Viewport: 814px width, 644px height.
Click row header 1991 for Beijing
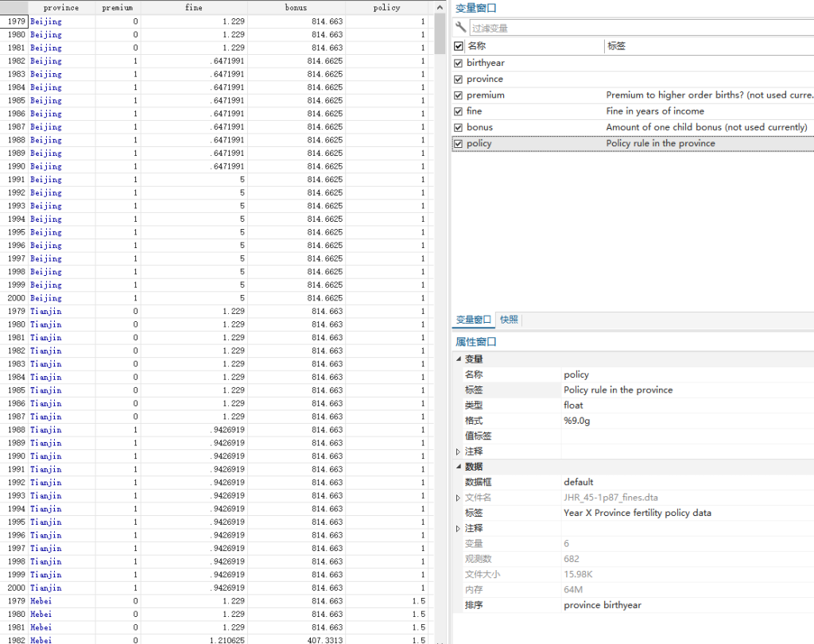(x=16, y=179)
